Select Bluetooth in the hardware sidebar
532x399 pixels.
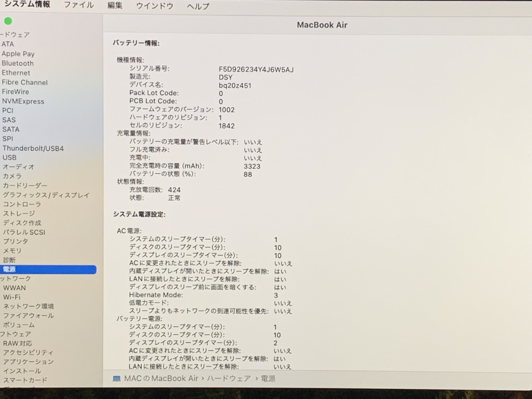pos(18,63)
